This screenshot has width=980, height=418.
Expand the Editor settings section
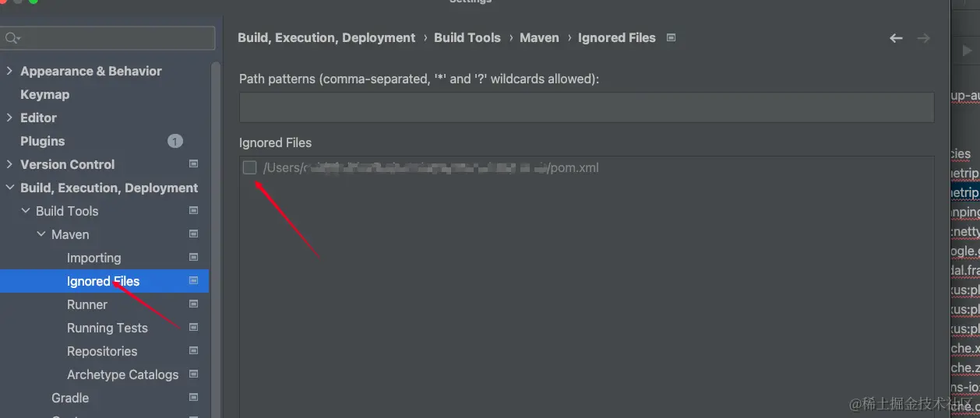click(x=9, y=118)
